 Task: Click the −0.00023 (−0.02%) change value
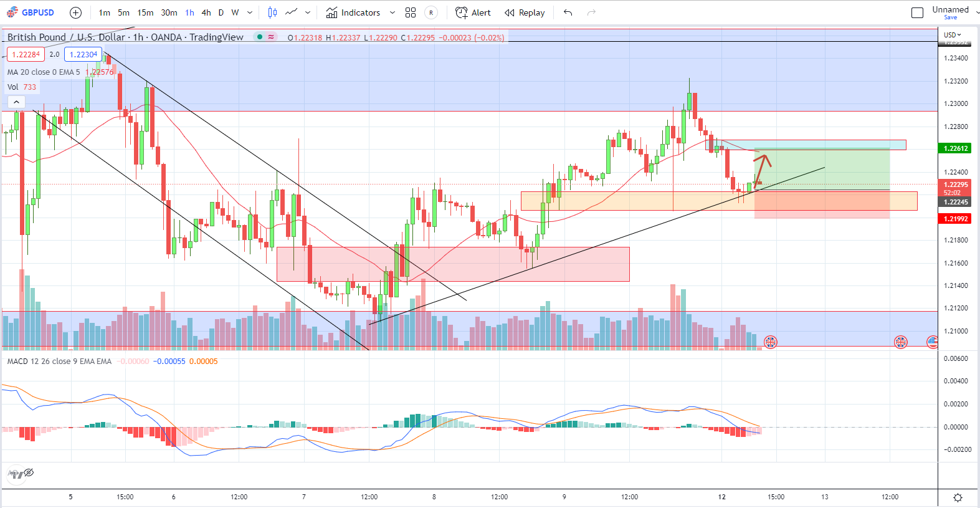pos(472,37)
